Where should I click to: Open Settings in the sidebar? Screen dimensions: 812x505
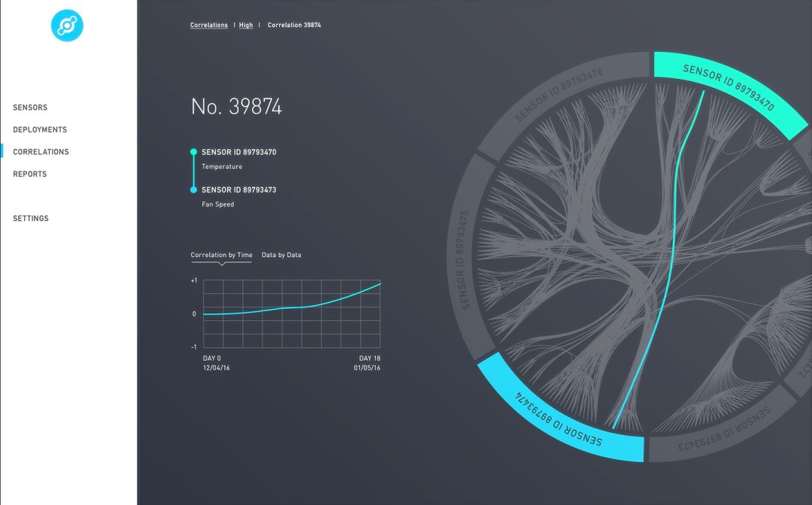click(x=31, y=219)
